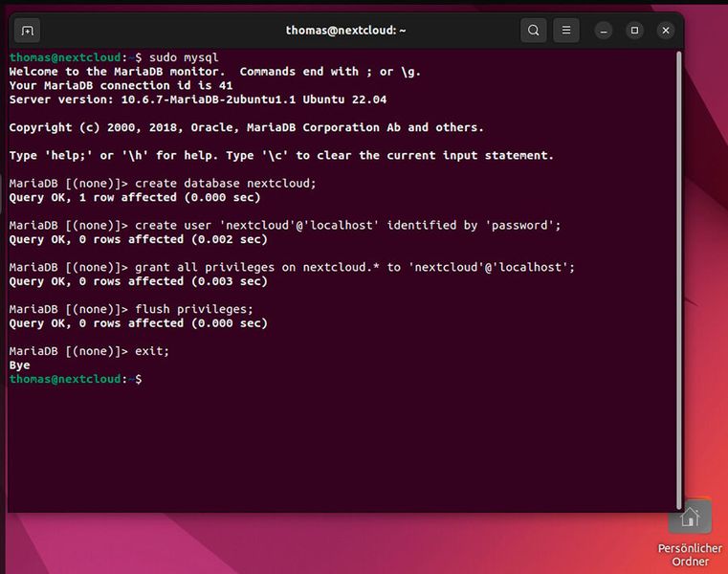
Task: Click the 'Welcome to the MariaDB monitor' line
Action: pyautogui.click(x=215, y=72)
